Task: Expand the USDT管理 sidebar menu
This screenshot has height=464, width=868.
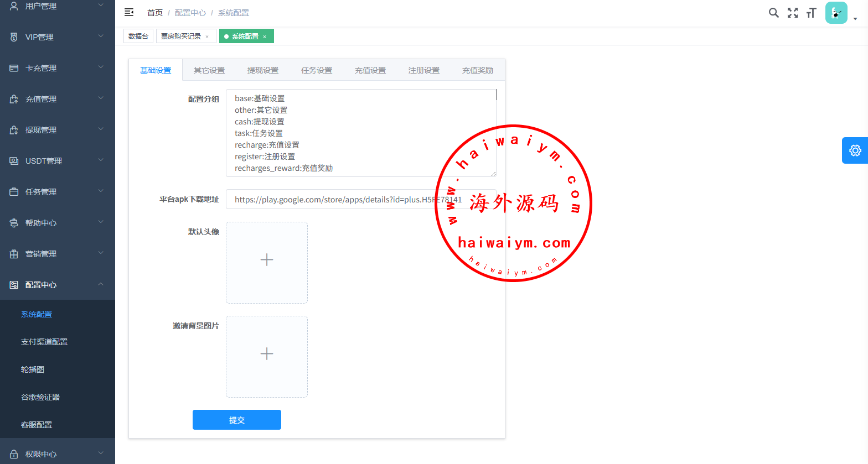Action: tap(57, 161)
